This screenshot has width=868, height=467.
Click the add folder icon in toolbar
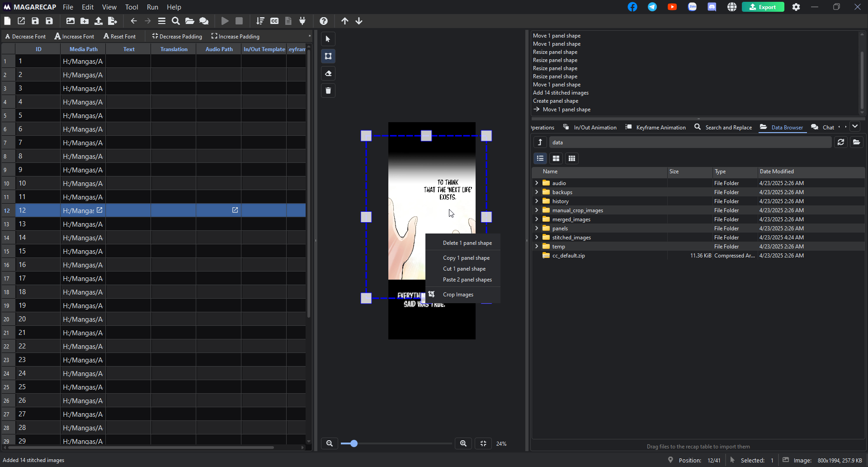[x=85, y=21]
